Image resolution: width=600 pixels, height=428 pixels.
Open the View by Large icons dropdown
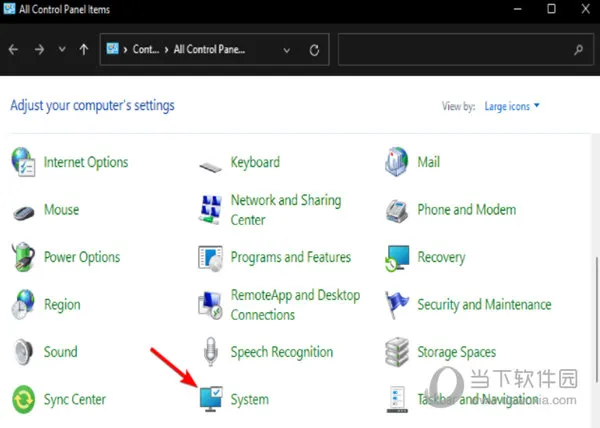coord(512,106)
